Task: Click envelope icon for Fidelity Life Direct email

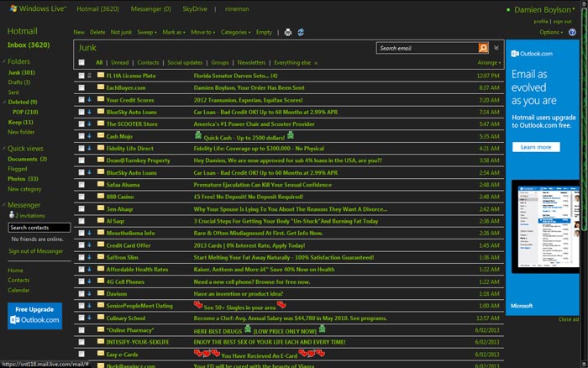Action: pos(101,147)
